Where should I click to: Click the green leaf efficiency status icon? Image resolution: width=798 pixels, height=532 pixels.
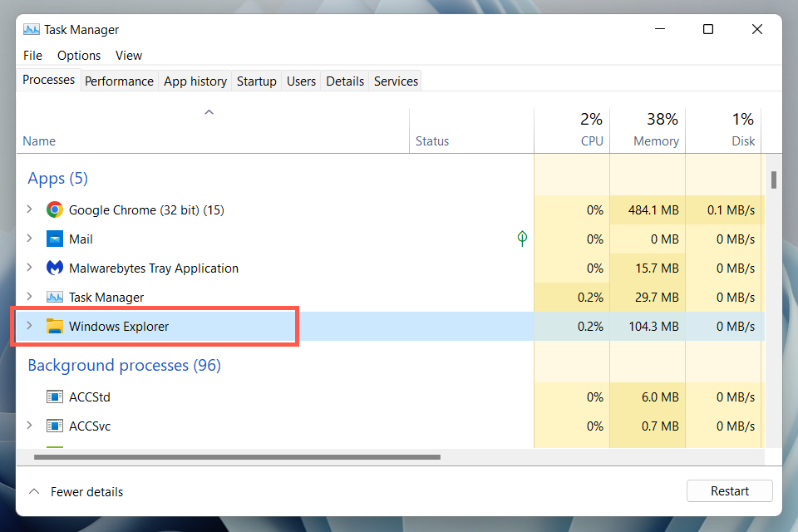pos(522,239)
